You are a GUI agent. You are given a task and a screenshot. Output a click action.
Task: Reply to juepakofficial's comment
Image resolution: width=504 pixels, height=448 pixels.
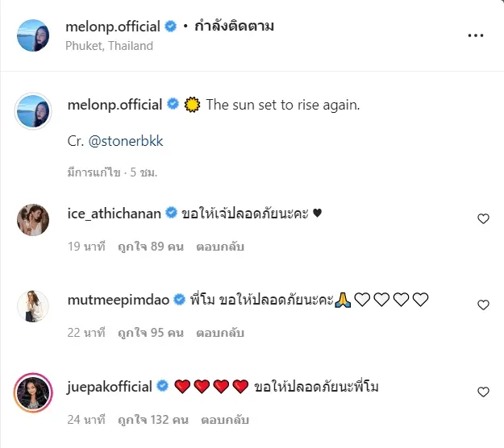pos(223,420)
